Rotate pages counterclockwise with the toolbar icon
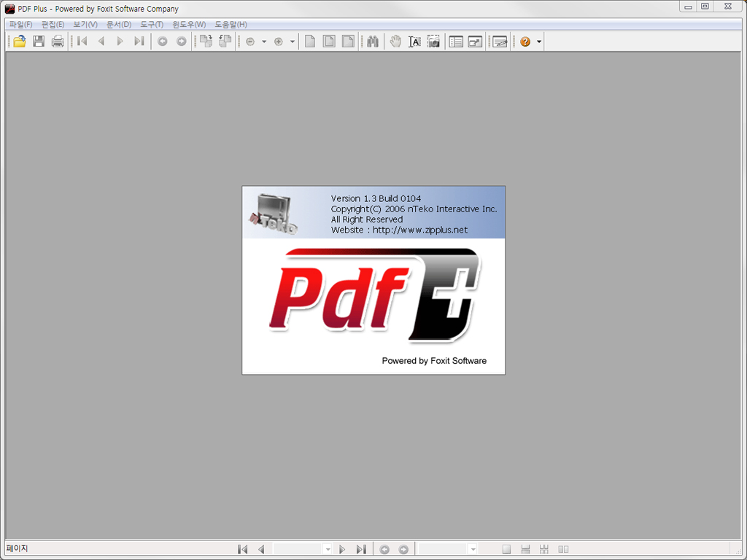This screenshot has height=560, width=747. tap(225, 42)
